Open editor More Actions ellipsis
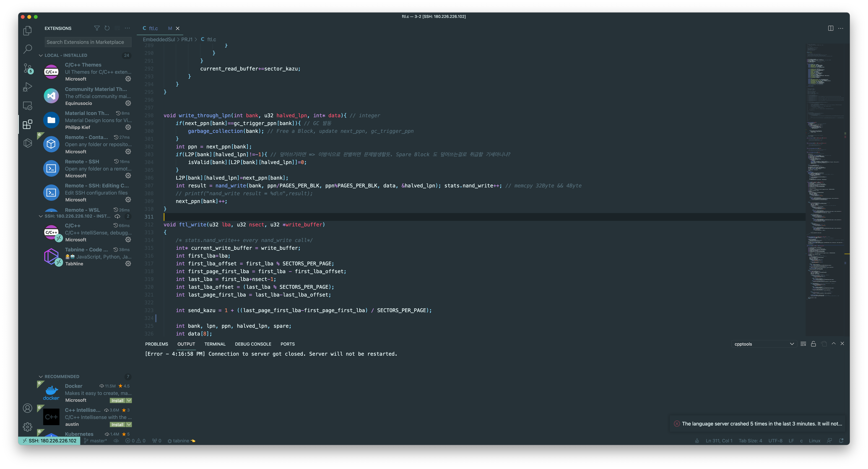This screenshot has height=469, width=868. point(841,28)
